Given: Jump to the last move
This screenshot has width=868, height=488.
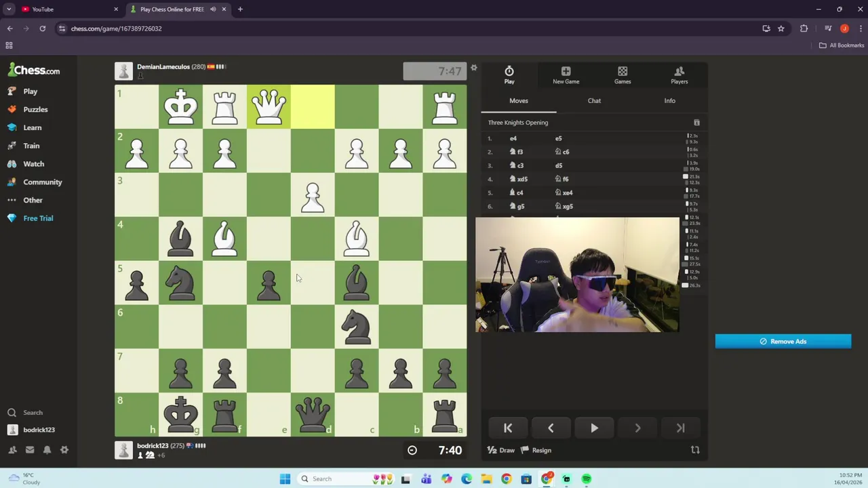Looking at the screenshot, I should [x=680, y=428].
